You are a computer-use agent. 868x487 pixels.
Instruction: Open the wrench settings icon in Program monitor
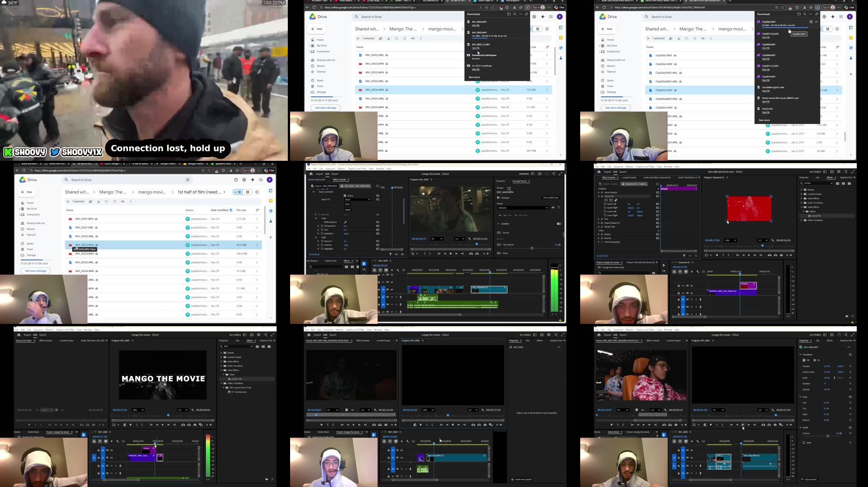tap(470, 239)
